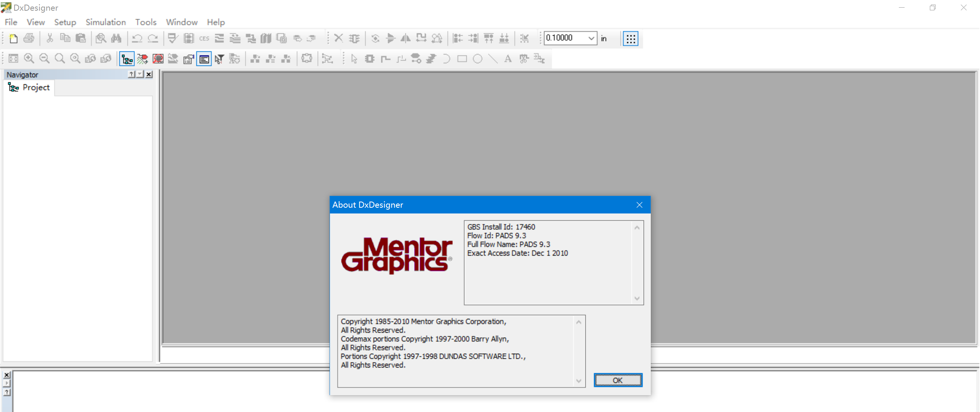The image size is (980, 412).
Task: Click the Undo arrow icon
Action: click(137, 38)
